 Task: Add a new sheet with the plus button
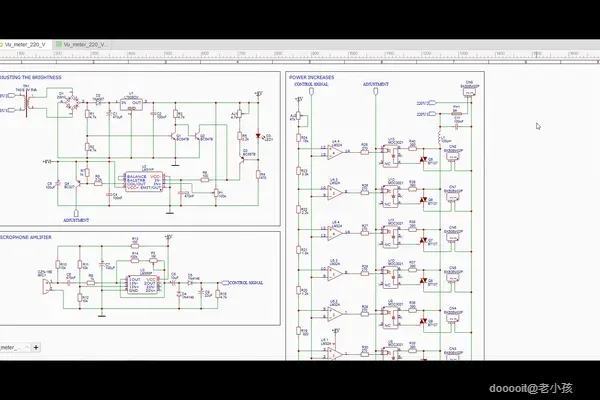point(36,348)
